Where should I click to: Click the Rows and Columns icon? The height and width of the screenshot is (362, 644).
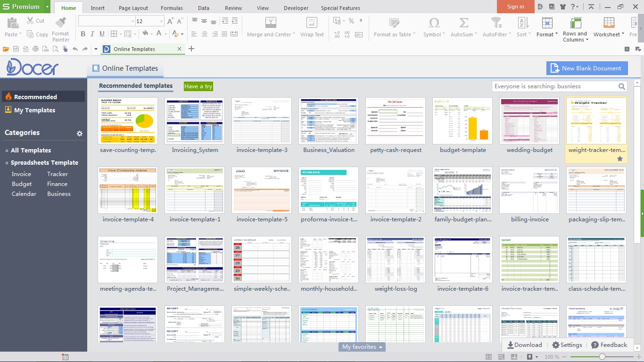(x=575, y=23)
